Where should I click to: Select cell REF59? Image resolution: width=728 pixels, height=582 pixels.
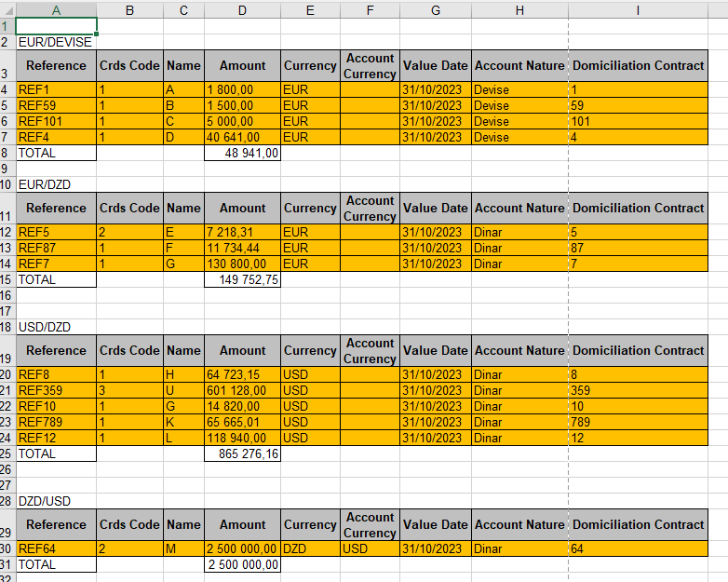pos(56,105)
